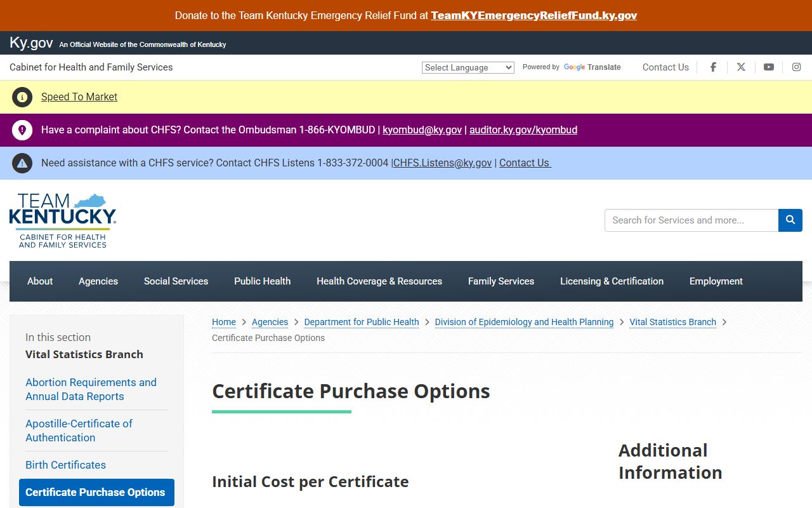Screen dimensions: 812x508
Task: Click the kyombud@ky.gov email link
Action: click(422, 130)
